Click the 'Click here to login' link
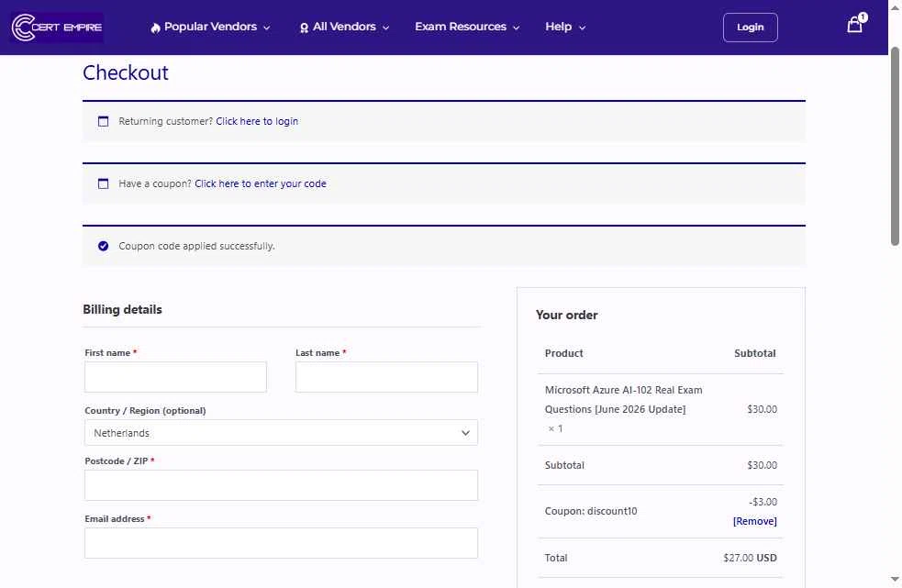902x588 pixels. click(257, 121)
